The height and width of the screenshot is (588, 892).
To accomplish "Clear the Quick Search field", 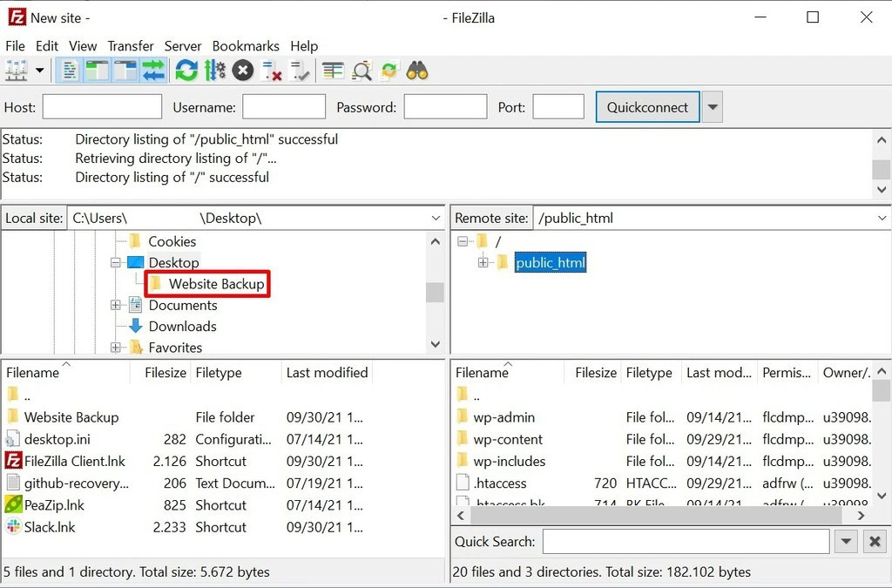I will coord(875,541).
